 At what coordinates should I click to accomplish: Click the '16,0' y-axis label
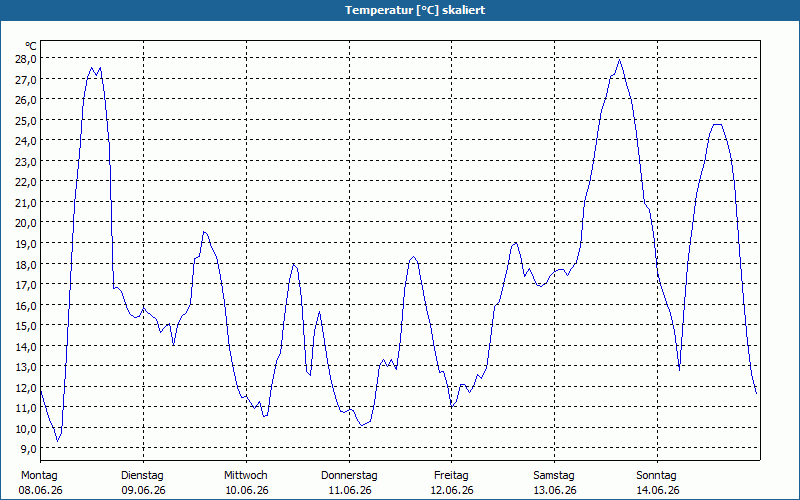coord(26,305)
